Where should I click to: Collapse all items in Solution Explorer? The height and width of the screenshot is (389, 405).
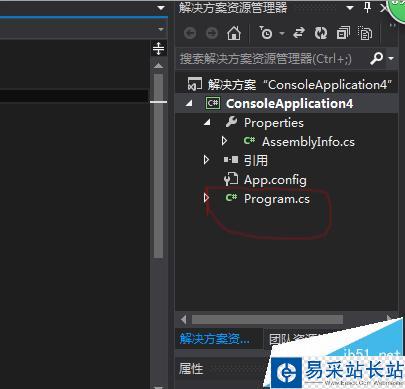(x=343, y=33)
